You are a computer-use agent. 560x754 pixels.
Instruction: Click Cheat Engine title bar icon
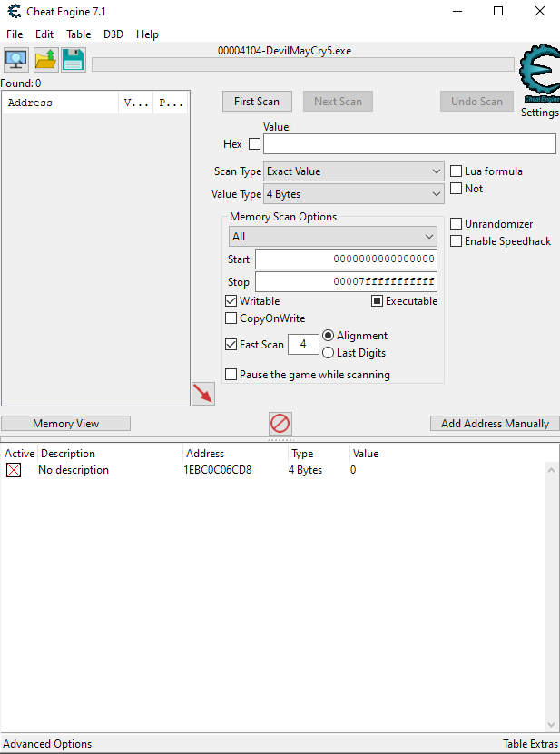coord(15,12)
